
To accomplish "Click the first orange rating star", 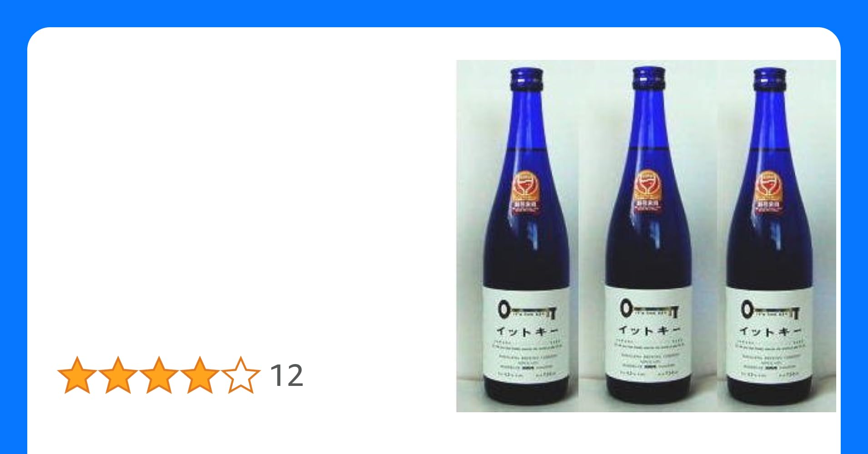I will click(77, 375).
